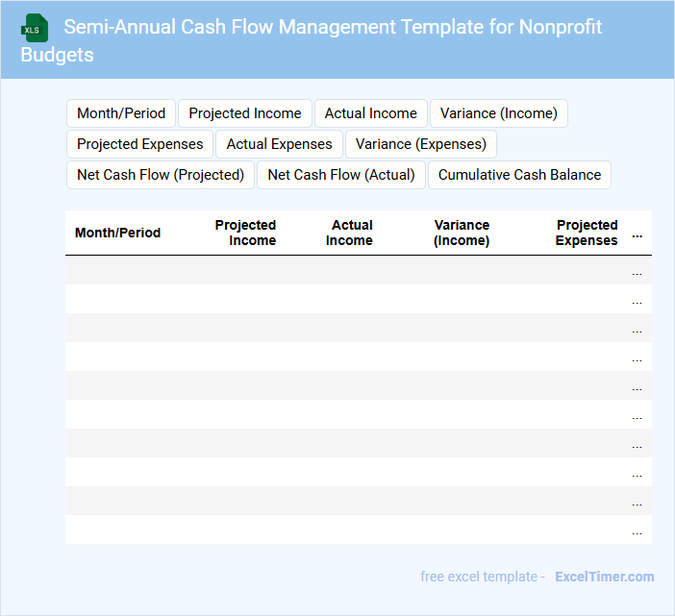Image resolution: width=675 pixels, height=616 pixels.
Task: Open the ExcelTimer.com link
Action: [605, 577]
